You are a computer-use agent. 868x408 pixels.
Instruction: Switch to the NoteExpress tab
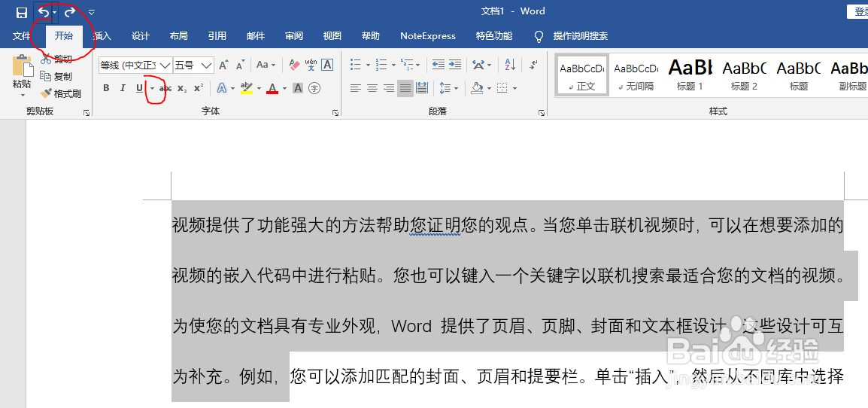pos(428,36)
